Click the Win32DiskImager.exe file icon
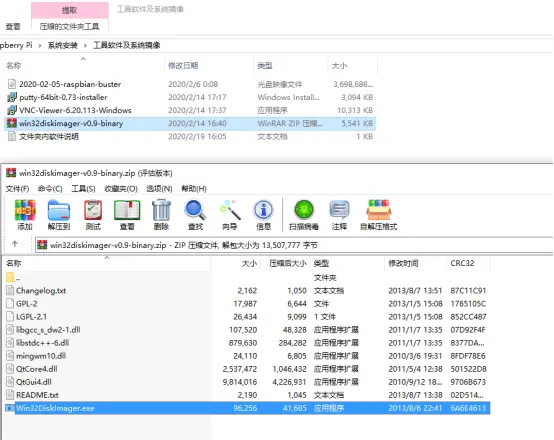The width and height of the screenshot is (554, 440). (10, 408)
